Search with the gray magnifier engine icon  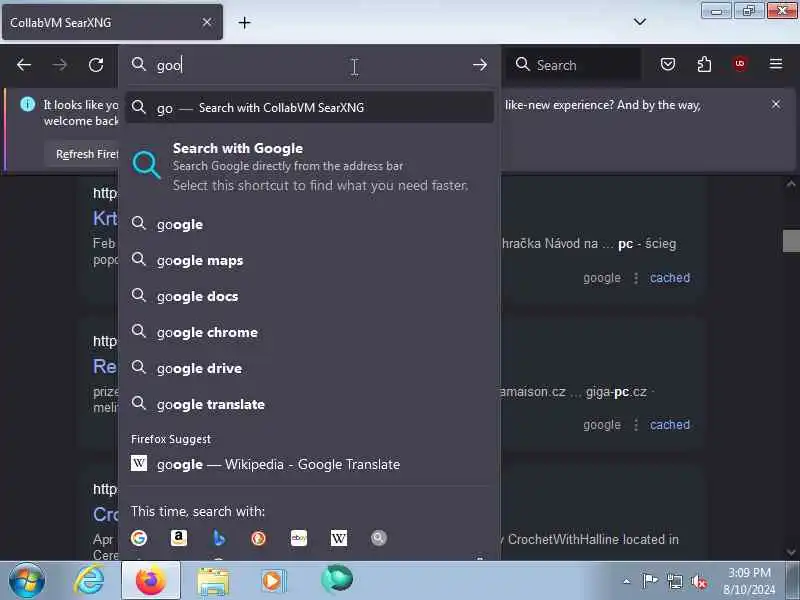point(379,538)
